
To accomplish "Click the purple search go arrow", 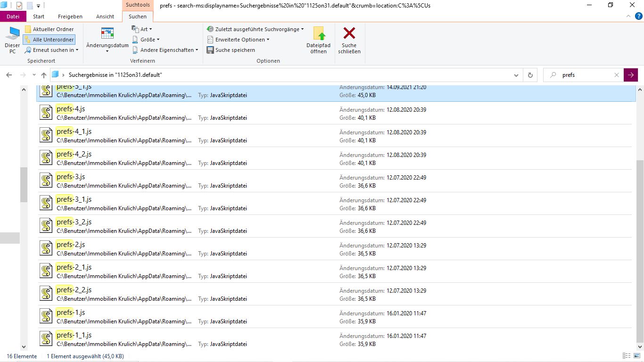I will pos(631,75).
